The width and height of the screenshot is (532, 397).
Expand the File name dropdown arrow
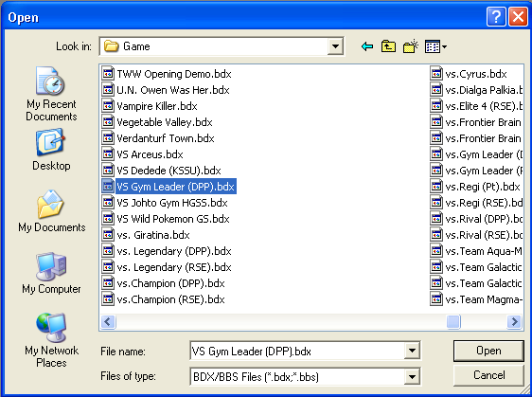tap(412, 351)
